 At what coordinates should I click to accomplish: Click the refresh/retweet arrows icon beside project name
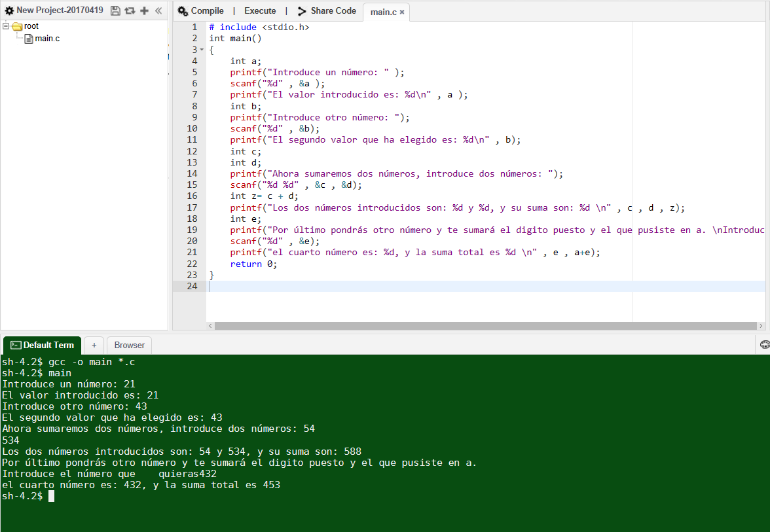pyautogui.click(x=130, y=10)
